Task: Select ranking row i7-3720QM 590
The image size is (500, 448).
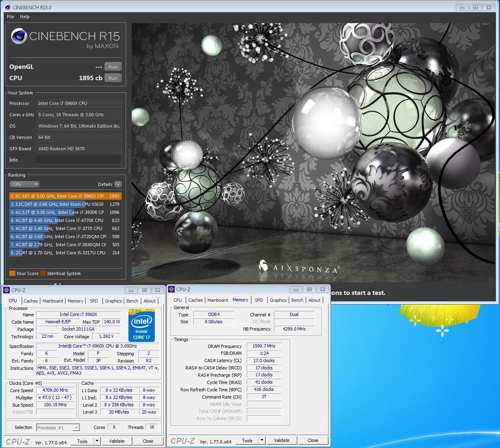Action: coord(65,237)
